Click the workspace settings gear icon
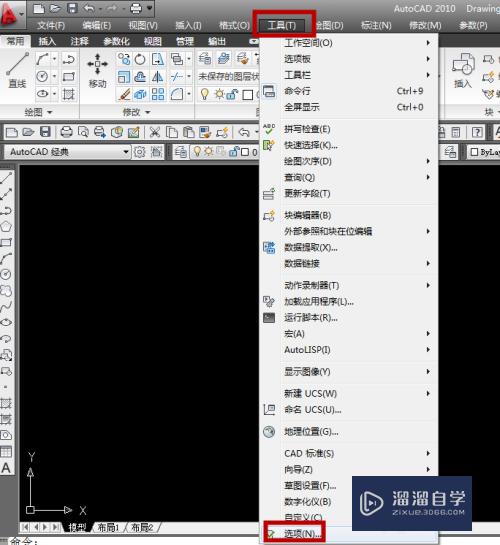Image resolution: width=500 pixels, height=545 pixels. (x=140, y=152)
